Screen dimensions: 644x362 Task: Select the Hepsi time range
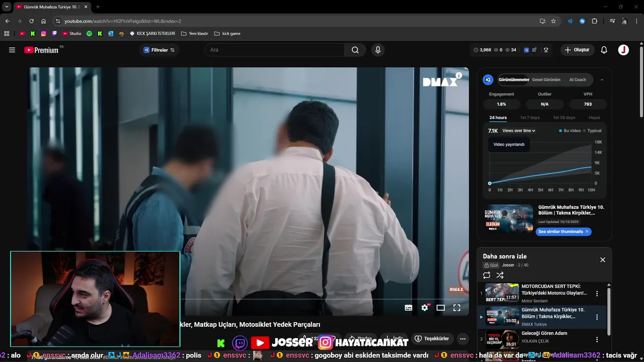pyautogui.click(x=594, y=118)
